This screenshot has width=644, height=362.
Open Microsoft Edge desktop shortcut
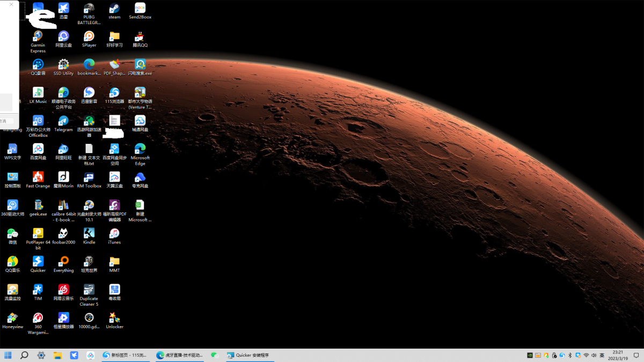[140, 154]
